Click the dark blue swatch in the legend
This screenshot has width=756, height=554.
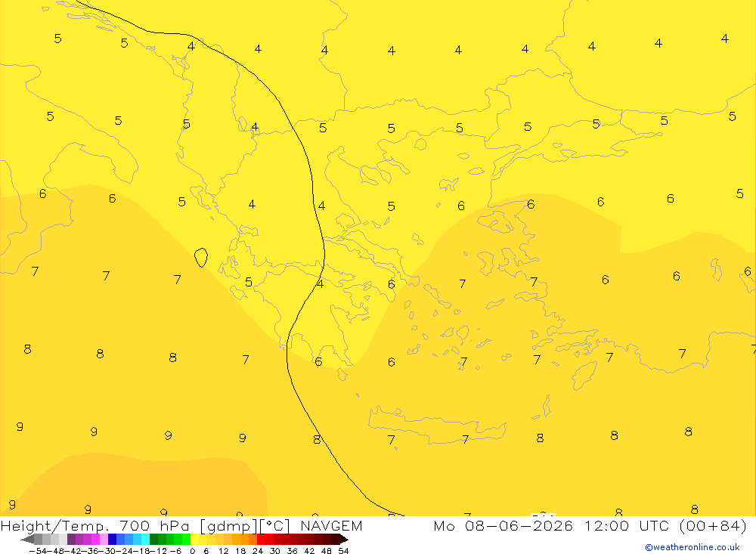click(x=113, y=540)
